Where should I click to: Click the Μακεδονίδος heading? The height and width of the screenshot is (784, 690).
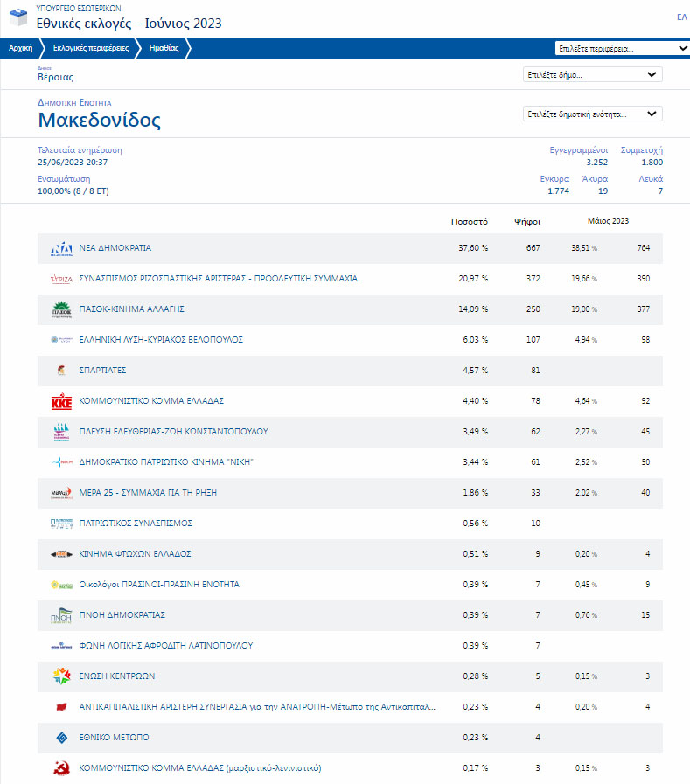[99, 120]
